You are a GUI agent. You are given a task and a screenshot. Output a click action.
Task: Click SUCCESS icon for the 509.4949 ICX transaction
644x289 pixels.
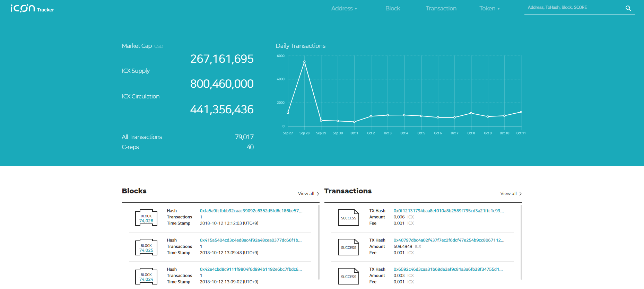tap(349, 247)
